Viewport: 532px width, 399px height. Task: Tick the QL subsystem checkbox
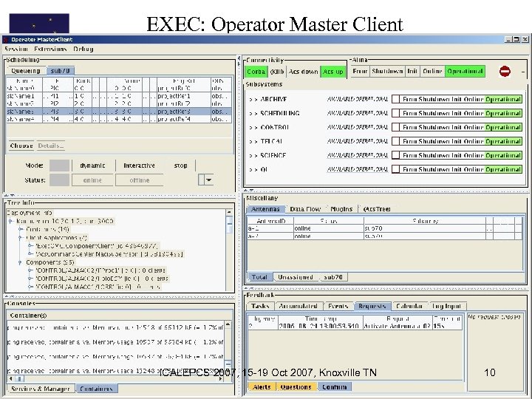(x=395, y=169)
